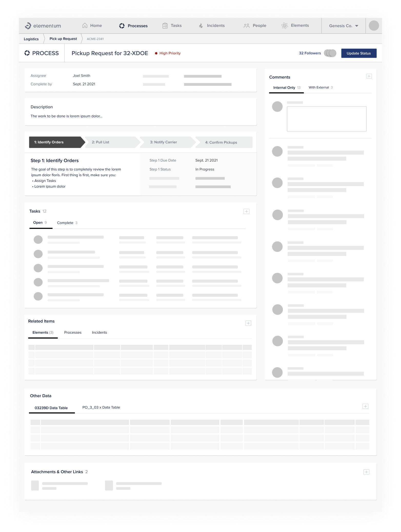Click Step 1: Identify Orders heading
This screenshot has width=401, height=532.
(55, 160)
